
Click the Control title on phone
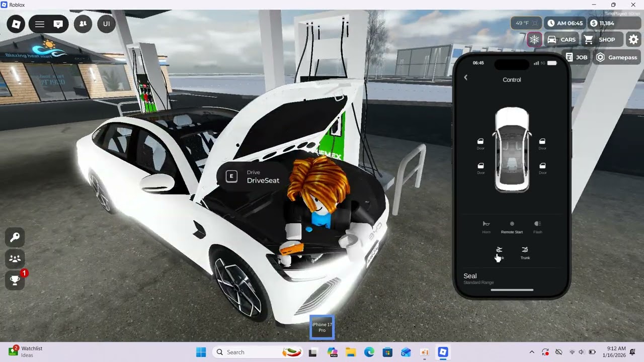[512, 80]
